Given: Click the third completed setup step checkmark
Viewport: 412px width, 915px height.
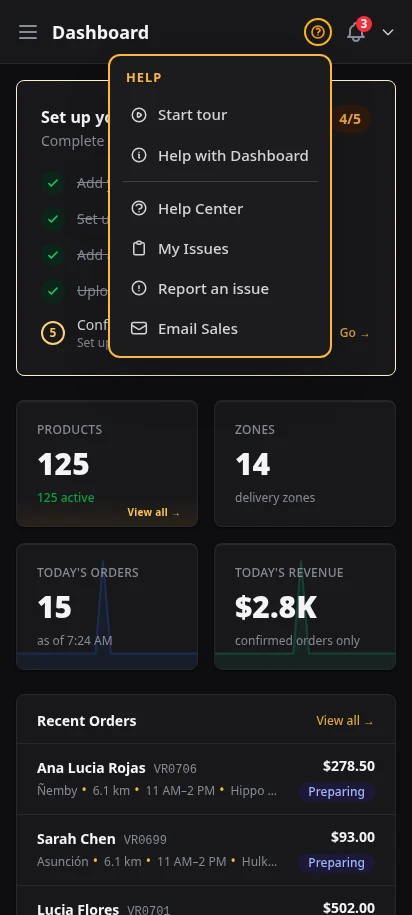Looking at the screenshot, I should tap(53, 255).
